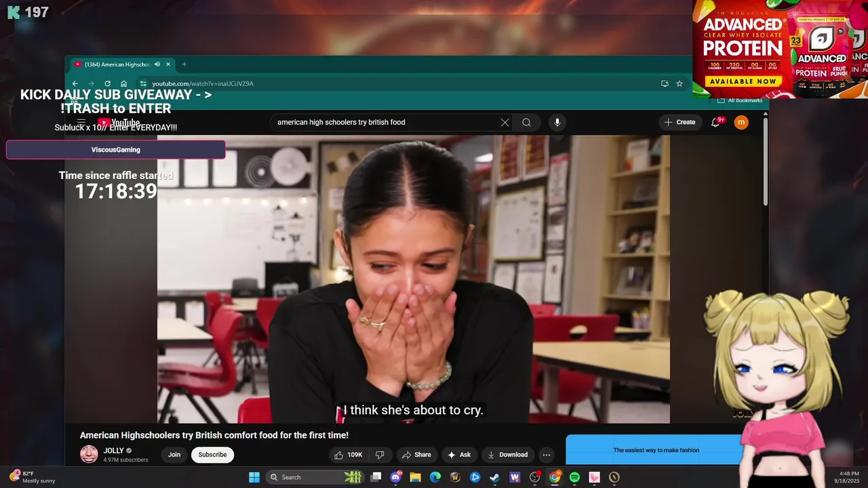Switch to OBS Studio on taskbar
Image resolution: width=868 pixels, height=488 pixels.
[x=535, y=477]
